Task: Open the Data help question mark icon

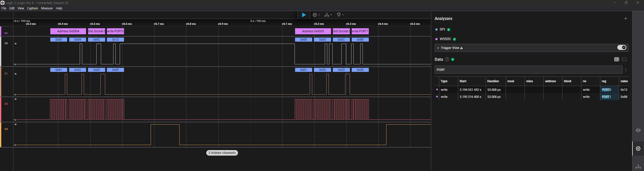Action: click(x=447, y=59)
